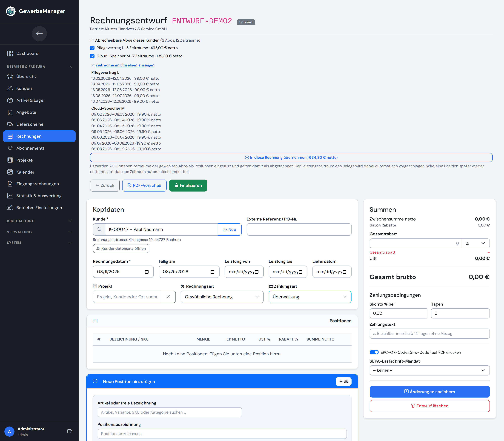Open calendar picker in Leistung bis field
Viewport: 504px width, 441px height.
click(x=301, y=272)
